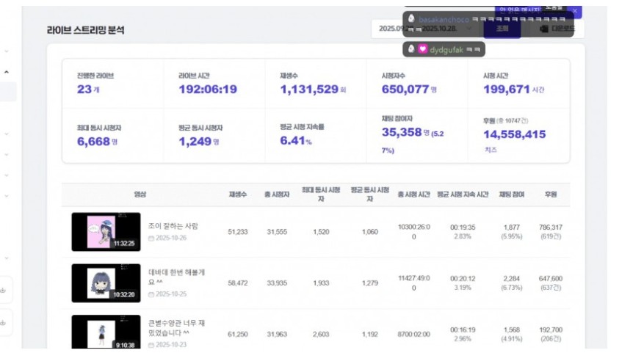Click the basakanchoco chat user icon

pos(412,18)
